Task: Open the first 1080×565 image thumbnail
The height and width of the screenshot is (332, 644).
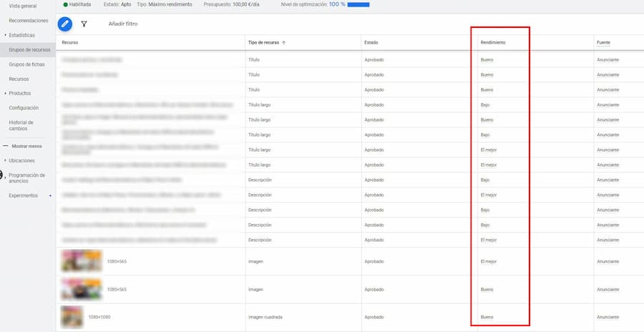Action: 81,261
